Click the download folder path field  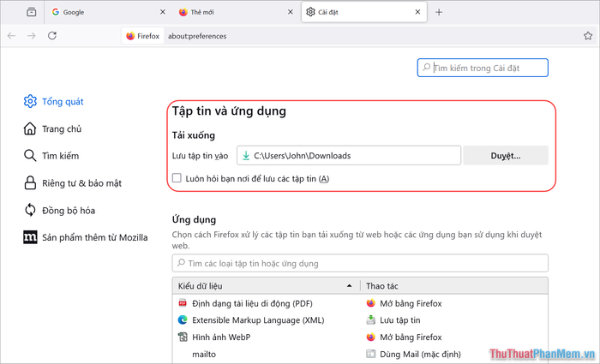(x=349, y=155)
